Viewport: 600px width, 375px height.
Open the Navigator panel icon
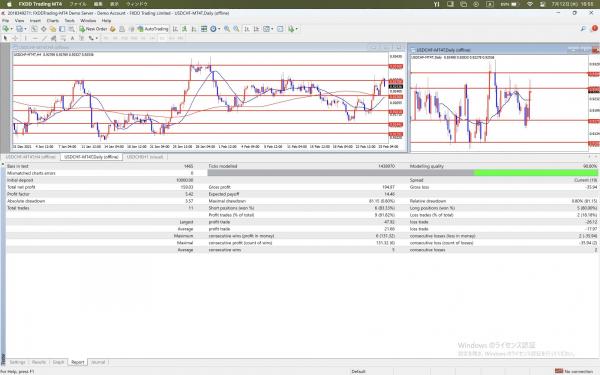(x=52, y=29)
